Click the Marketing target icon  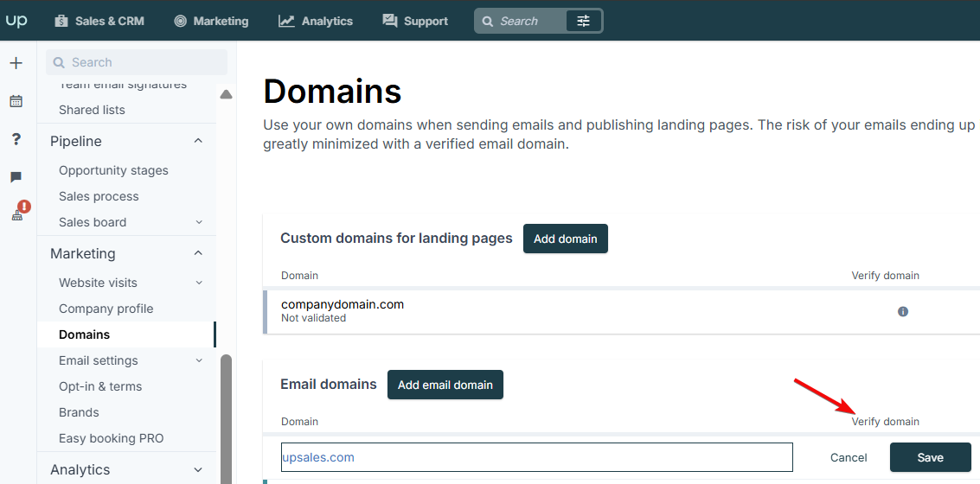[181, 21]
